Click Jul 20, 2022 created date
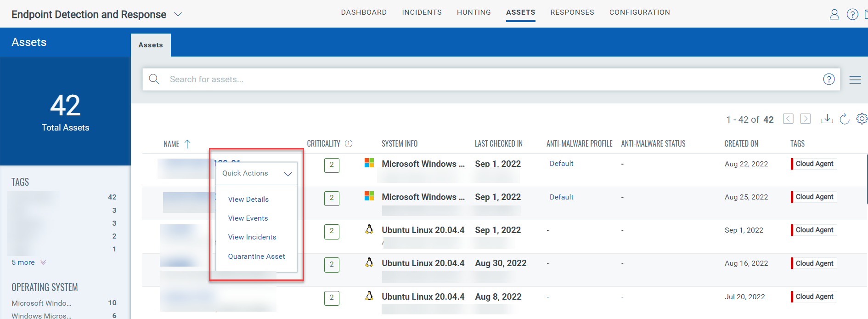868x319 pixels. tap(745, 296)
